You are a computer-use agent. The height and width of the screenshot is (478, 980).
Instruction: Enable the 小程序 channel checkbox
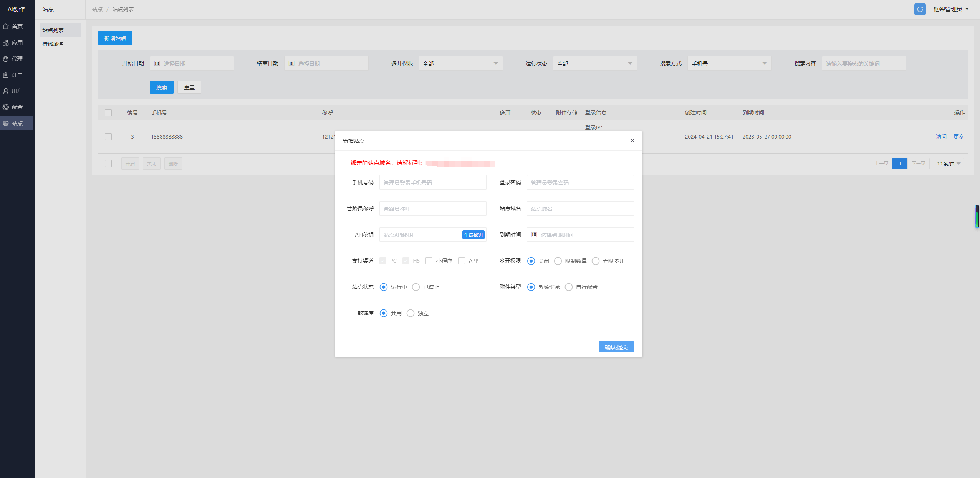pos(429,261)
